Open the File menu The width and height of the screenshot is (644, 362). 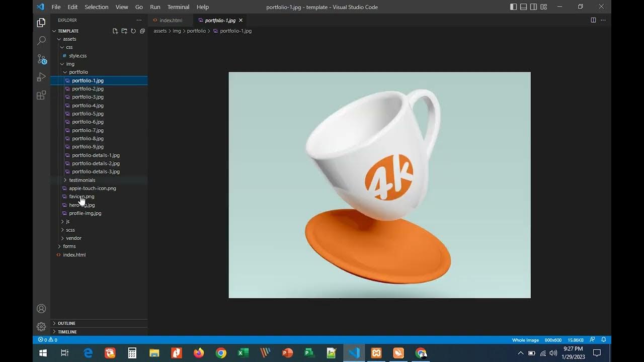click(x=56, y=7)
